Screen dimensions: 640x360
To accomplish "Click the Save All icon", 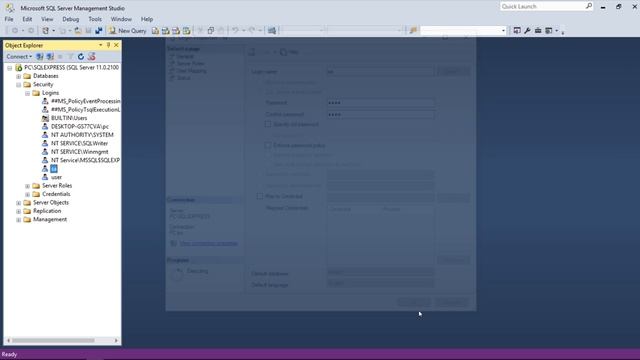I will click(x=98, y=31).
